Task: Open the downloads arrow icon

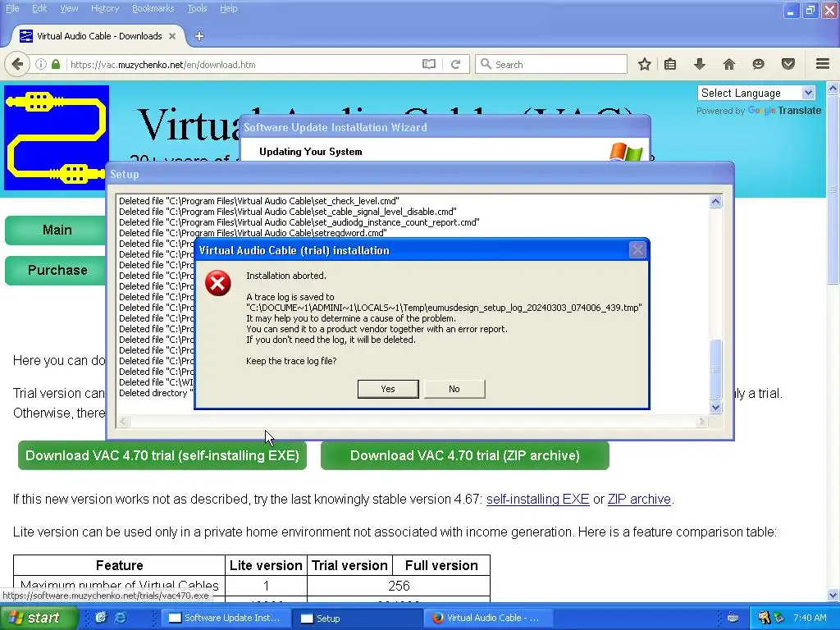Action: [x=700, y=64]
